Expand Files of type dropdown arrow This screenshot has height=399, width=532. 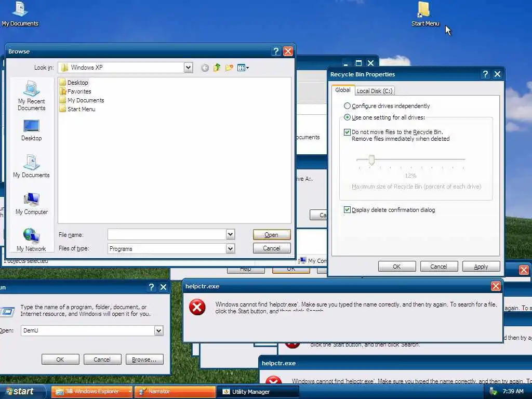pos(230,249)
